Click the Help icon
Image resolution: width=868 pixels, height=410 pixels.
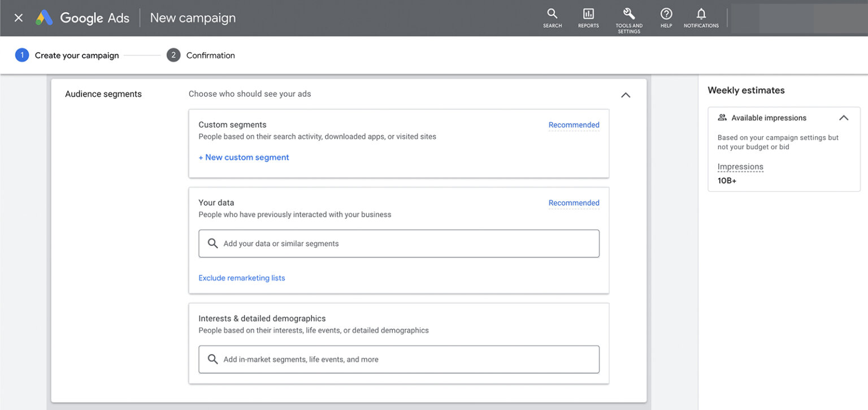(666, 15)
